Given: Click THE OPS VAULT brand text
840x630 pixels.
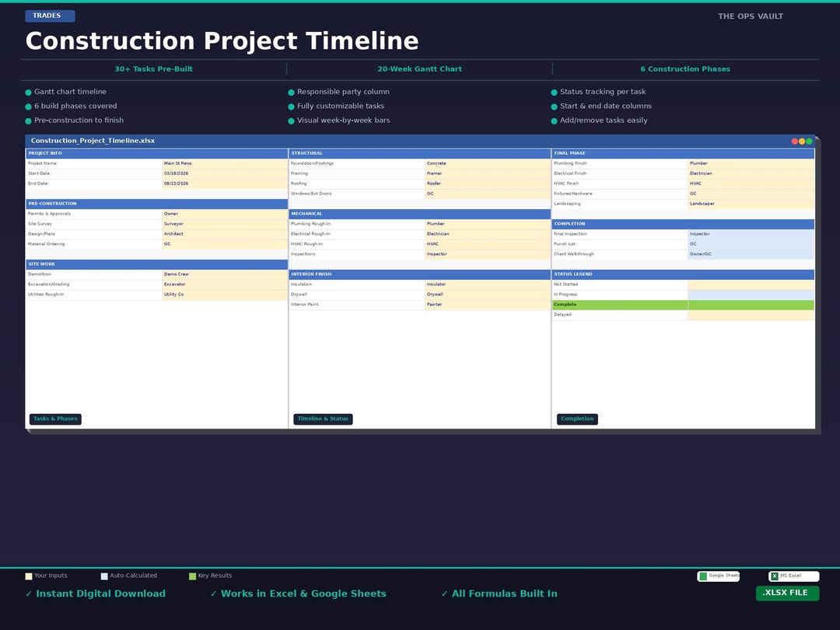Looking at the screenshot, I should [751, 16].
